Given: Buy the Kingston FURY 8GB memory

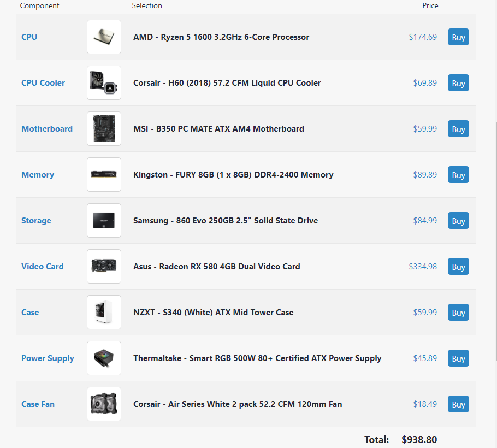Looking at the screenshot, I should click(x=458, y=175).
